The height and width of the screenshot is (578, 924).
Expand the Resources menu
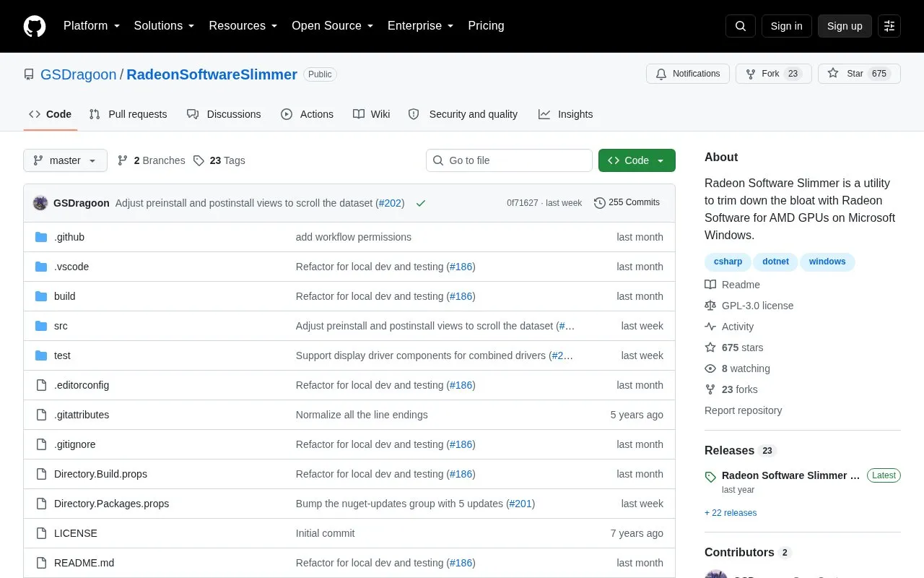243,26
